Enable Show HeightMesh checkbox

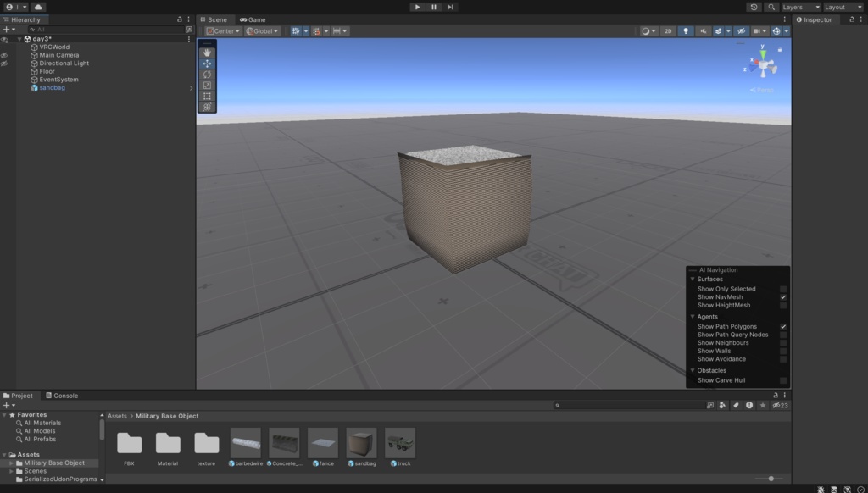tap(783, 306)
